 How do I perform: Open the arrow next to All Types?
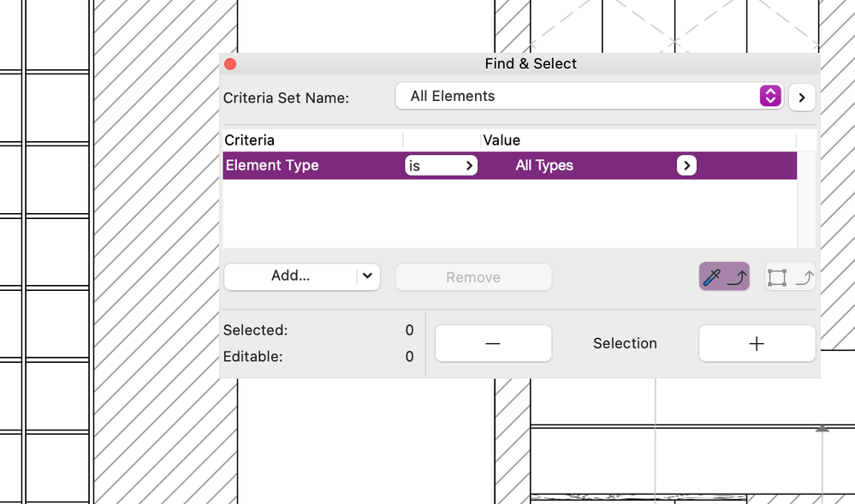click(686, 165)
